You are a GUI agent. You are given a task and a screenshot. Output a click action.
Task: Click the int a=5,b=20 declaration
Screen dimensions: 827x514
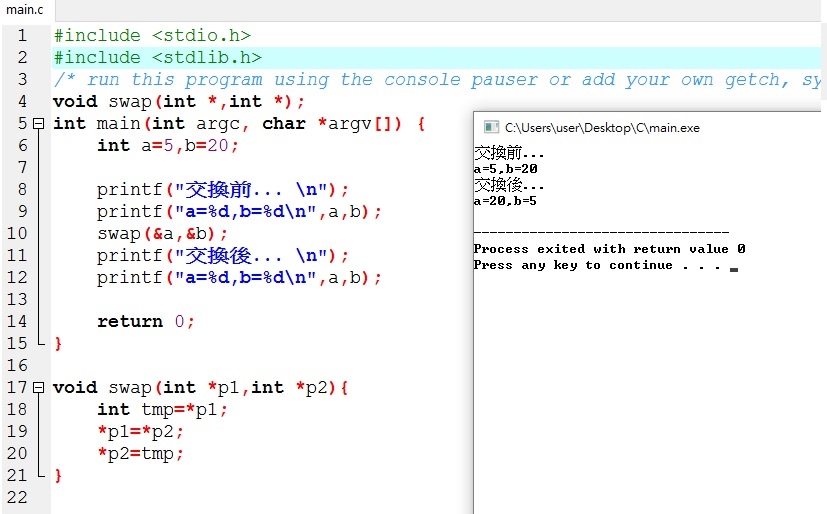tap(168, 146)
